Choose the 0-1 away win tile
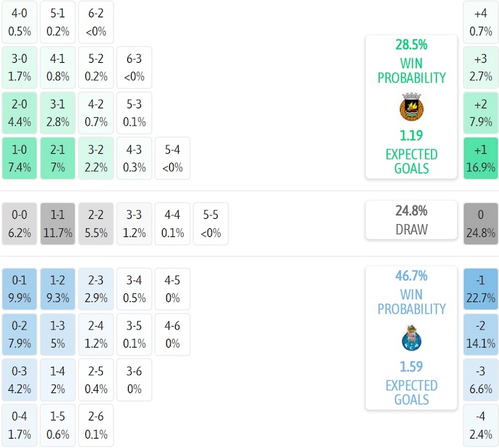This screenshot has height=448, width=499. click(x=20, y=289)
